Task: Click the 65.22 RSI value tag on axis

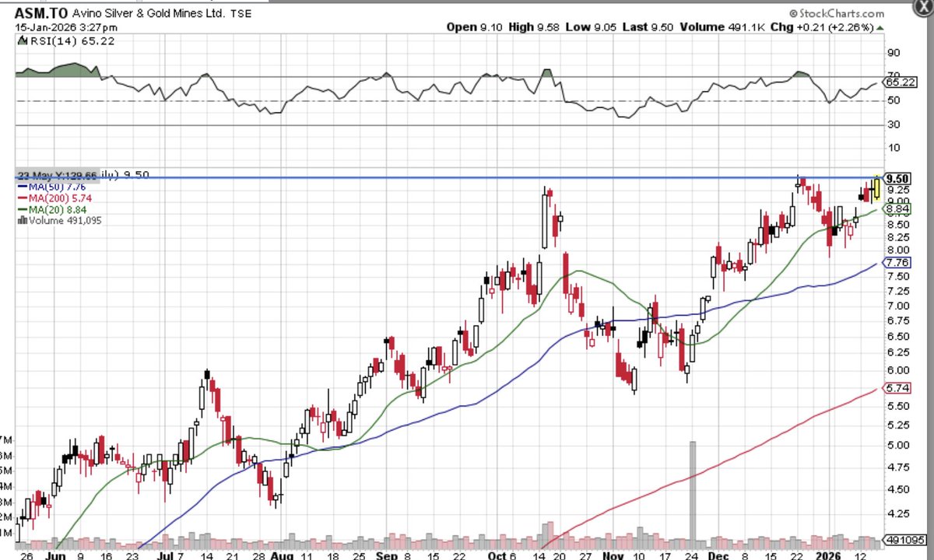Action: click(x=901, y=82)
